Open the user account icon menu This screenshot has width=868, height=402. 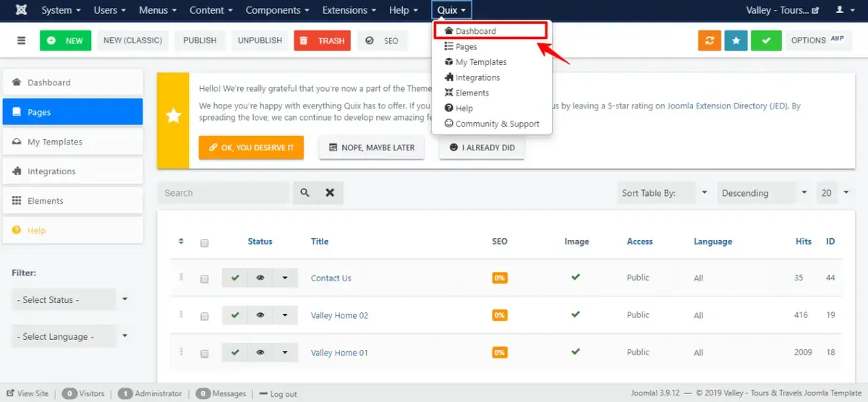point(843,10)
